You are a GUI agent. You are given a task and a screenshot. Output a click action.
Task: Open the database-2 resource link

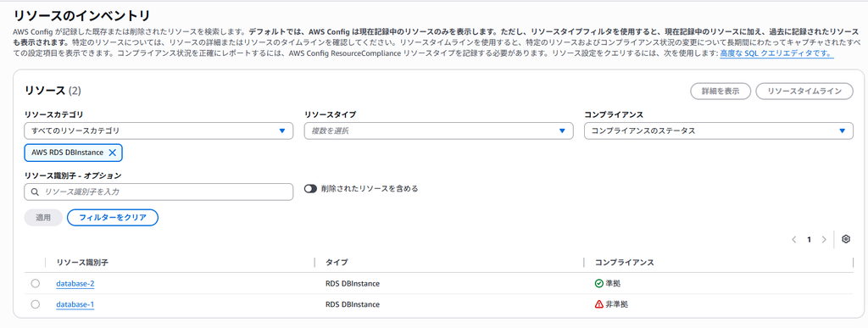(x=75, y=284)
